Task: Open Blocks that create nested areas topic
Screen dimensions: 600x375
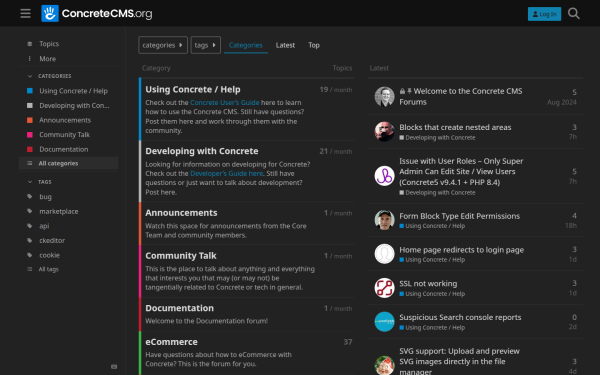Action: (x=455, y=127)
